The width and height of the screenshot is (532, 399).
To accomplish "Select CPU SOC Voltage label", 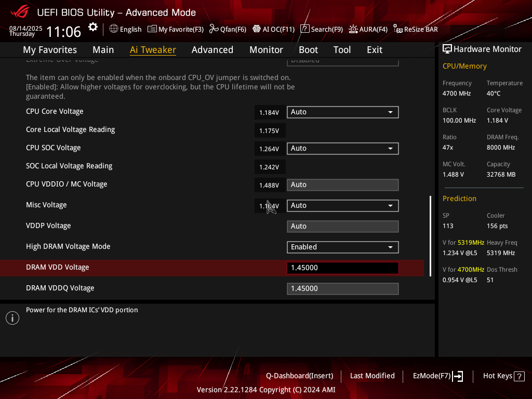I will click(x=54, y=148).
